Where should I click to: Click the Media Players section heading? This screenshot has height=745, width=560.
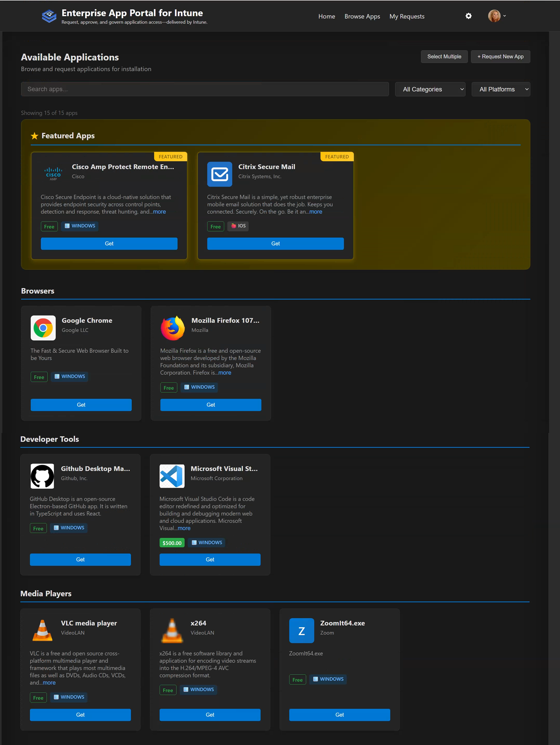[46, 594]
